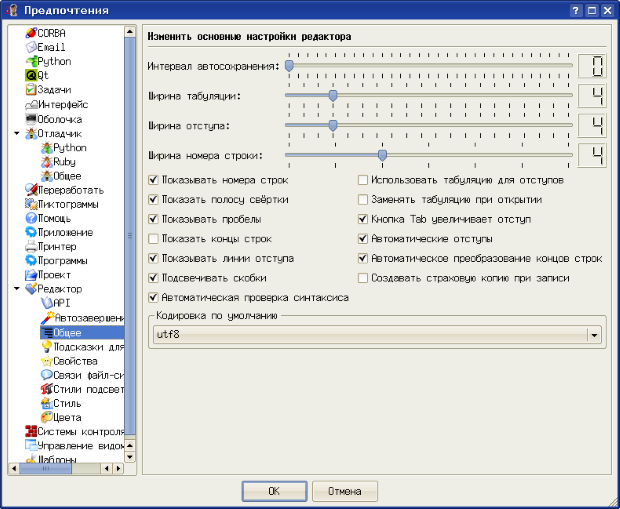Uncheck Подсвечивать скобки checkbox
The width and height of the screenshot is (620, 509).
point(153,278)
